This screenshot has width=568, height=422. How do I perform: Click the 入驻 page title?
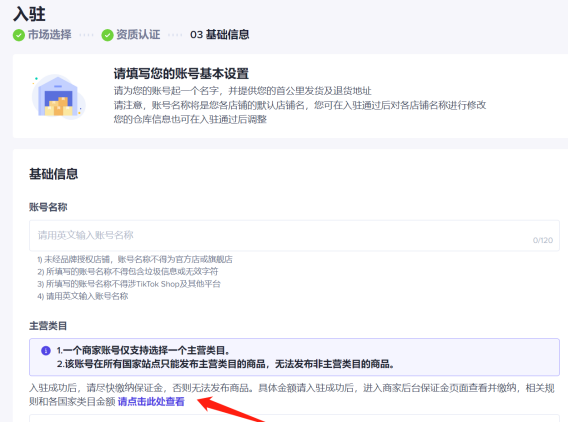29,14
